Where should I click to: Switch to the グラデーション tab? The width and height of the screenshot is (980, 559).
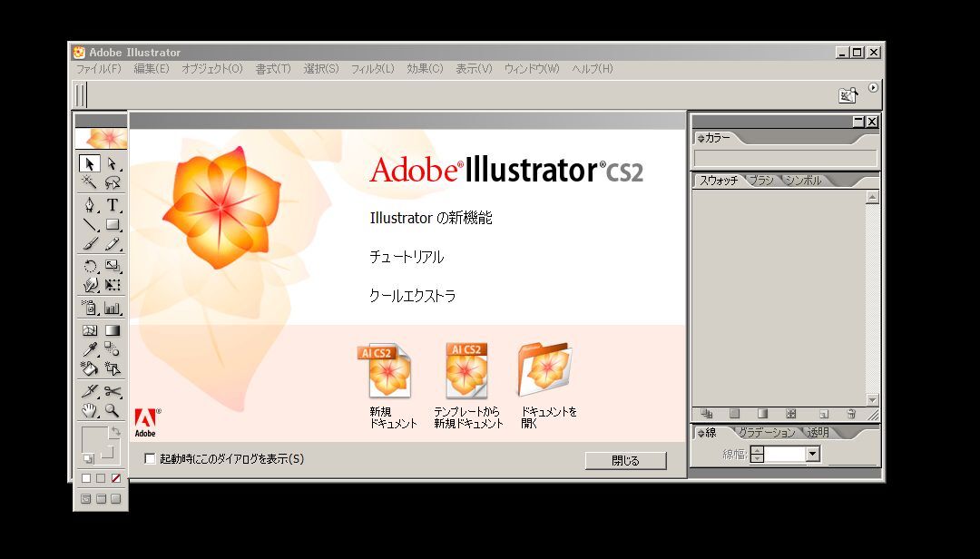pyautogui.click(x=766, y=433)
